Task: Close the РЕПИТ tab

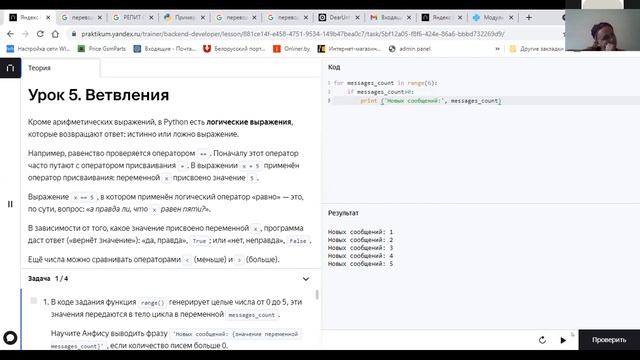Action: point(151,18)
